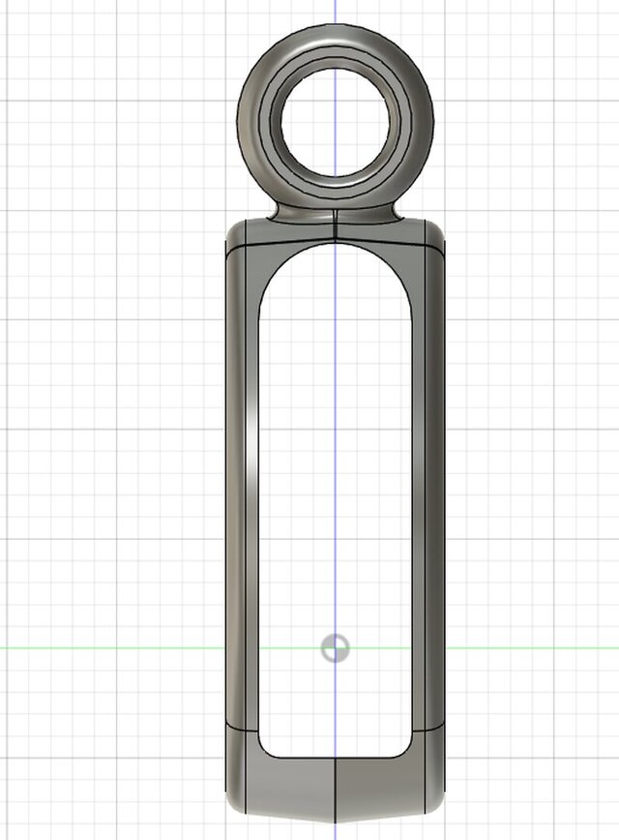
Task: Pick the right vertical rail of the frame
Action: point(427,488)
